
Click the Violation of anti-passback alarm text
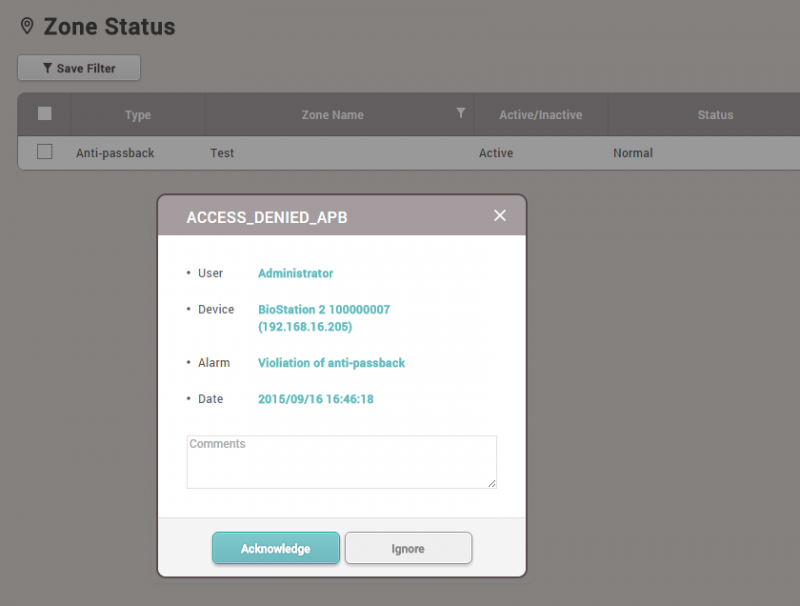[331, 363]
